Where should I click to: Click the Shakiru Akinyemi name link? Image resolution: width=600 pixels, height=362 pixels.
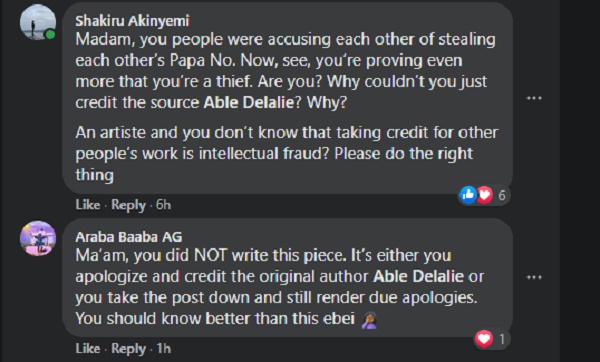click(132, 21)
